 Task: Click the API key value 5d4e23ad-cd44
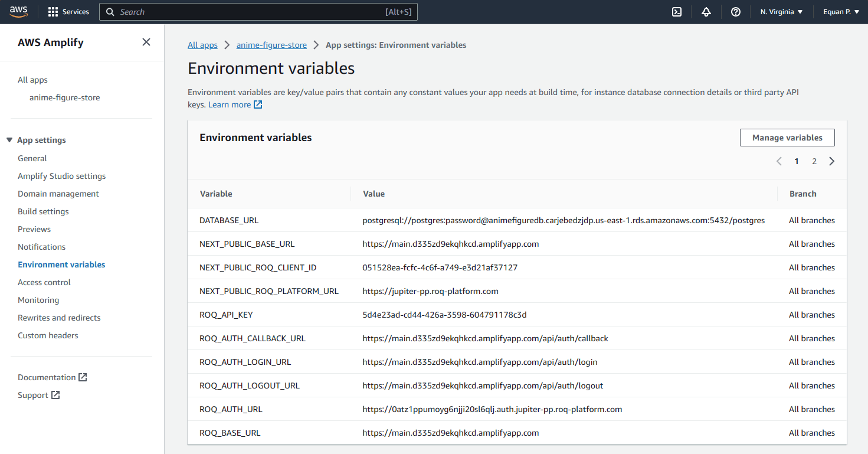[x=444, y=315]
